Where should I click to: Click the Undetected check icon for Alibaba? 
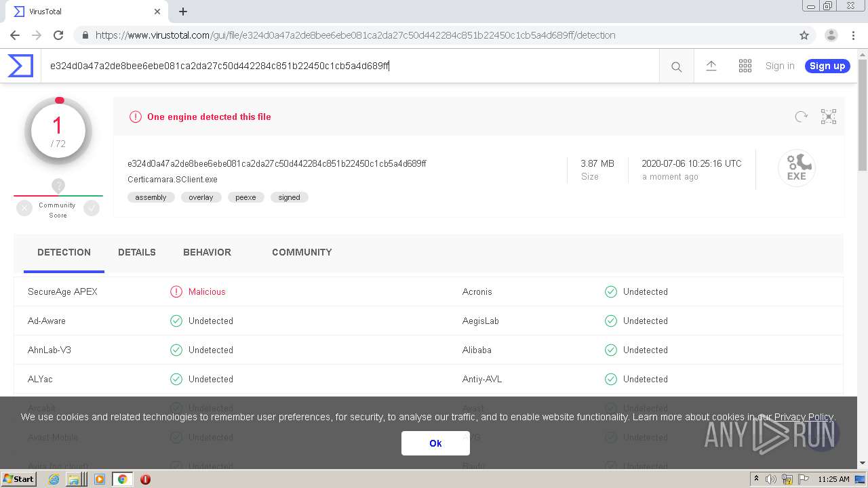(611, 350)
